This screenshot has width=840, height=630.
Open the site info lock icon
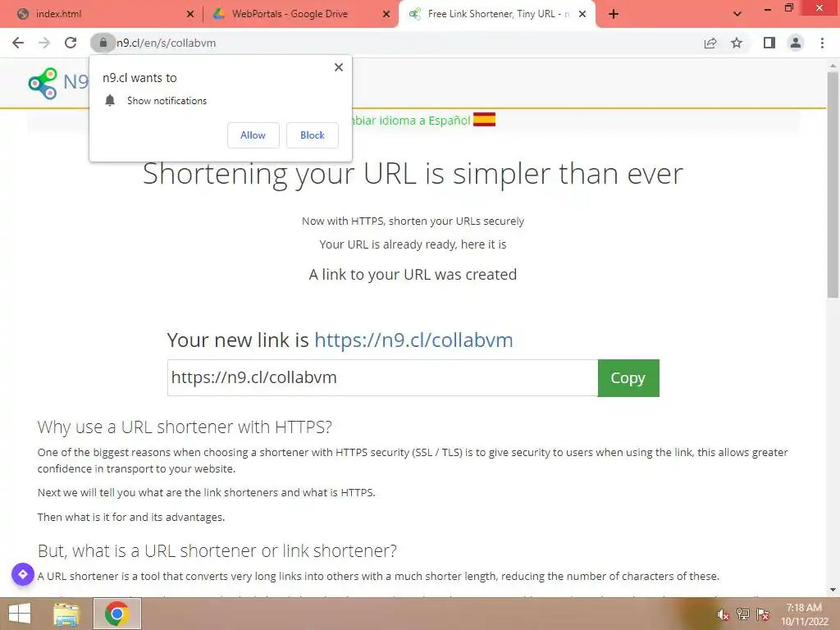coord(103,43)
